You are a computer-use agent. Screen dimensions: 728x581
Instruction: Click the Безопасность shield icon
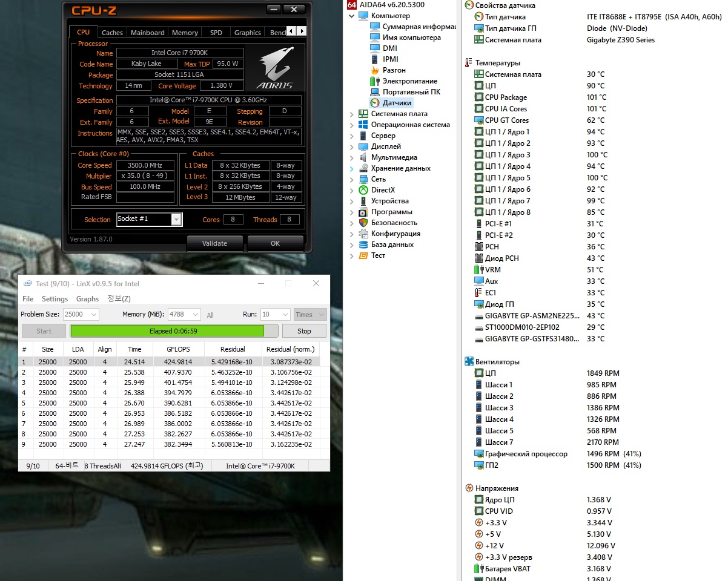363,223
